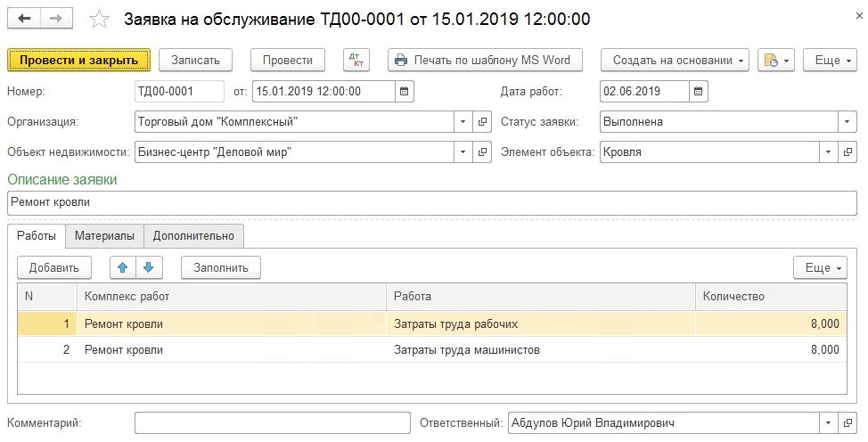Click into the Комментарий input field

pyautogui.click(x=271, y=422)
